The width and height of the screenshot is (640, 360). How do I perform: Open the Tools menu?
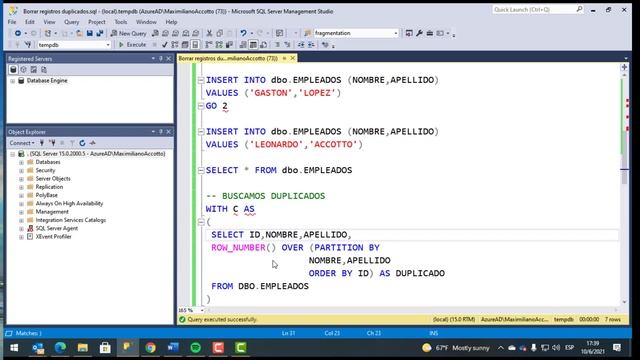tap(121, 22)
